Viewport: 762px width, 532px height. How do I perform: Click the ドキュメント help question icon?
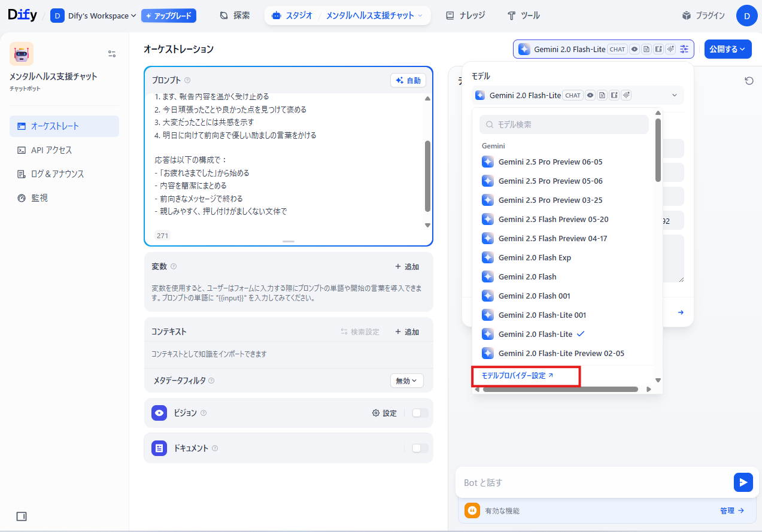point(215,448)
